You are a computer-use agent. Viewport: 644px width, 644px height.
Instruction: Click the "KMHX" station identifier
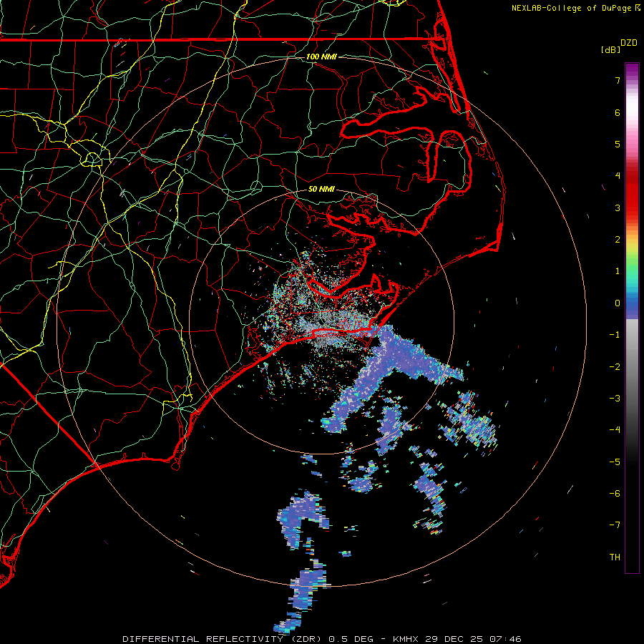point(407,639)
